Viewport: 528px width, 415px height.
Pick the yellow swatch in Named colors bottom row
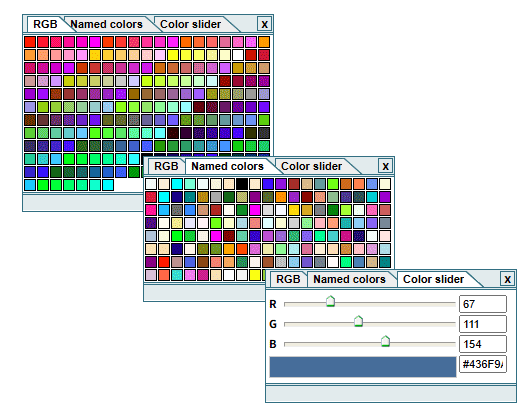(x=255, y=275)
